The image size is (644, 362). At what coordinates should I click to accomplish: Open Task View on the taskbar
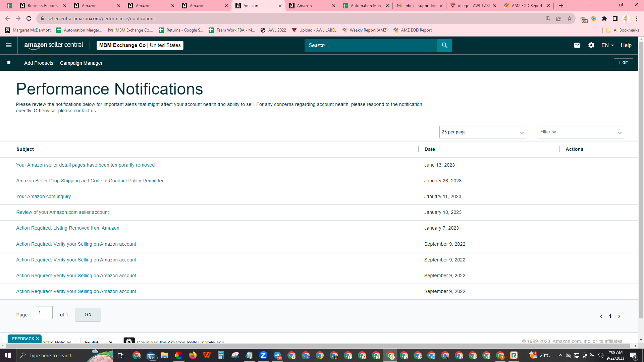point(121,355)
